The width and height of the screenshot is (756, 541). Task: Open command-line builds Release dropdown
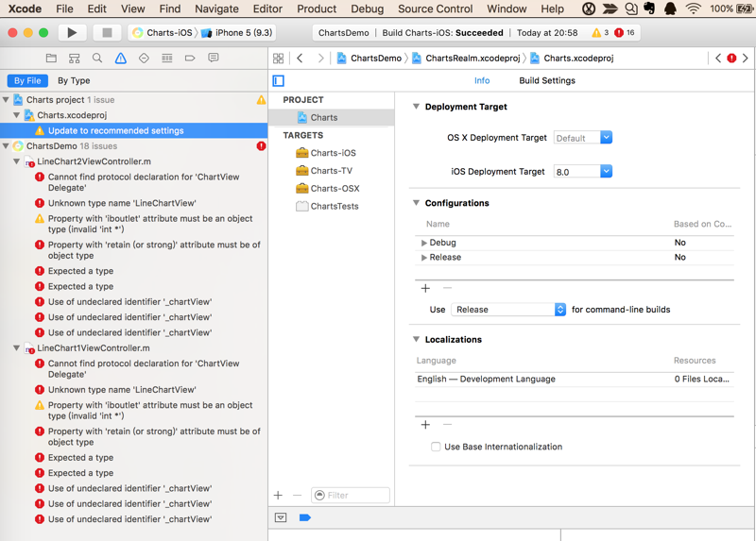click(x=508, y=310)
